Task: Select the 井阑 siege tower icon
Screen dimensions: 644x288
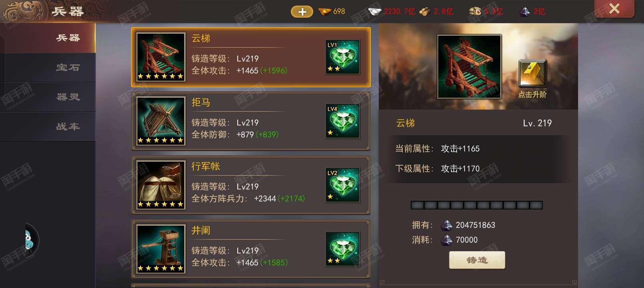Action: point(161,249)
